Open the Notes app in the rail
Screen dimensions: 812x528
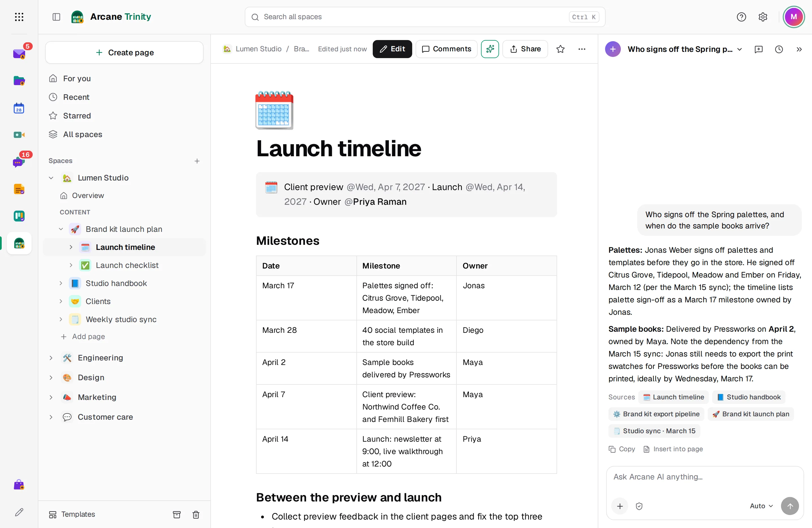click(19, 189)
